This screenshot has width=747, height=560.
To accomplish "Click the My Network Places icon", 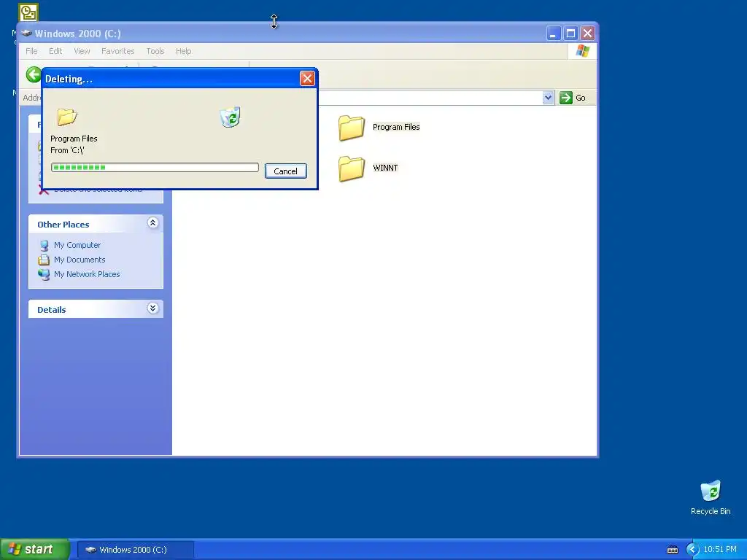I will tap(44, 275).
